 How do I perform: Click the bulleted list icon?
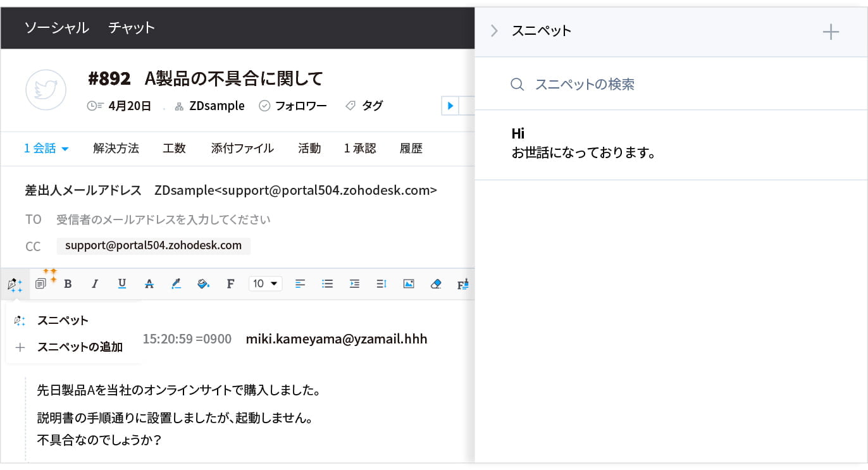[x=327, y=284]
